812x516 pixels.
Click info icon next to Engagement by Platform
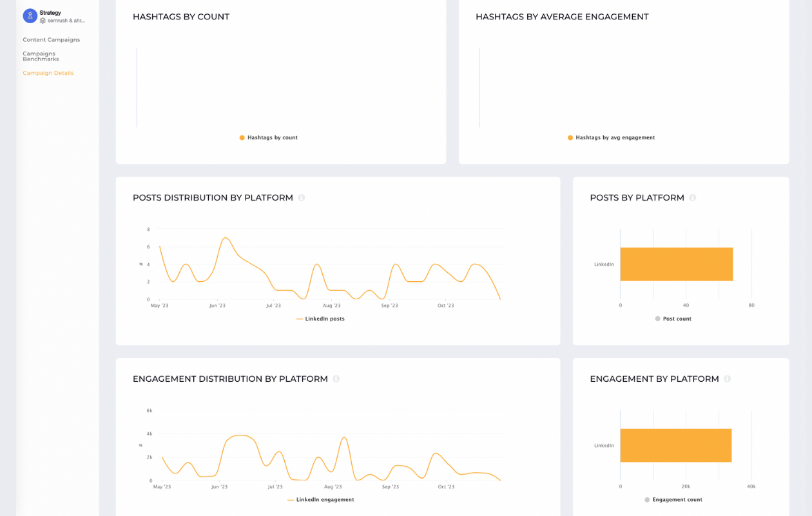tap(728, 379)
